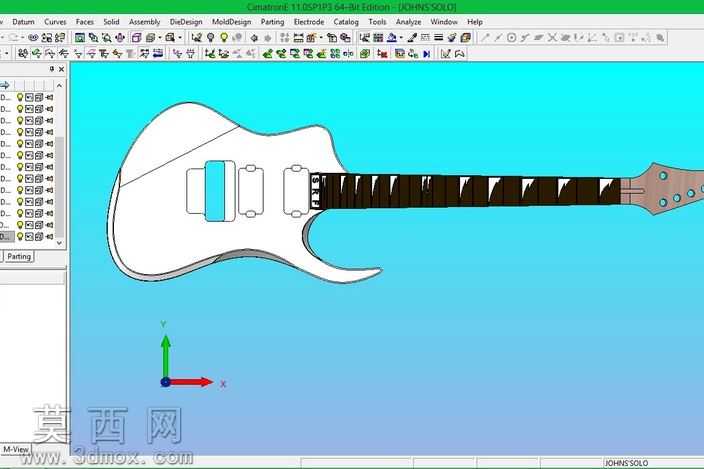This screenshot has height=469, width=704.
Task: Toggle the light bulb on the top tree row
Action: coord(20,97)
